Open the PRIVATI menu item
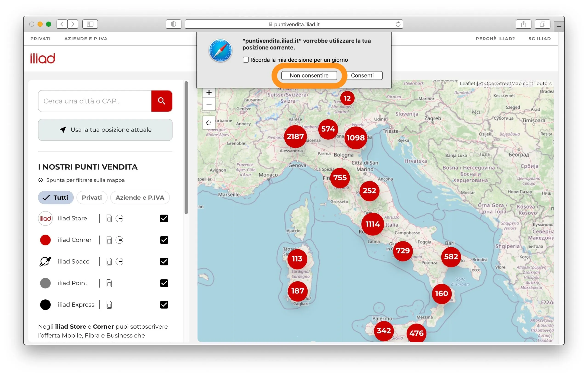This screenshot has width=588, height=376. [x=40, y=38]
